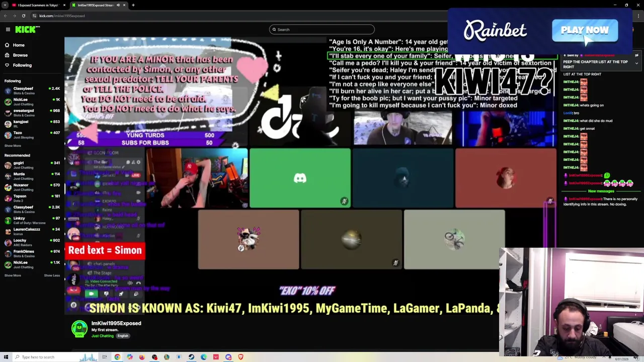Open Copilot icon on taskbar
The image size is (644, 362).
(x=130, y=357)
